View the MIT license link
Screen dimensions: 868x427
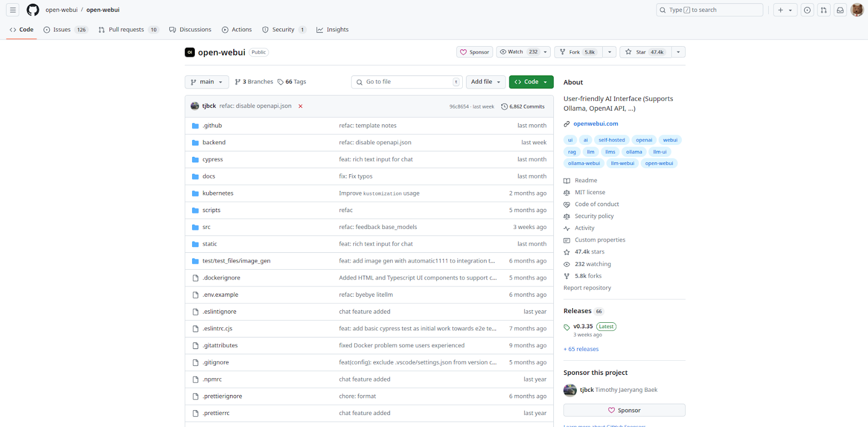point(590,193)
